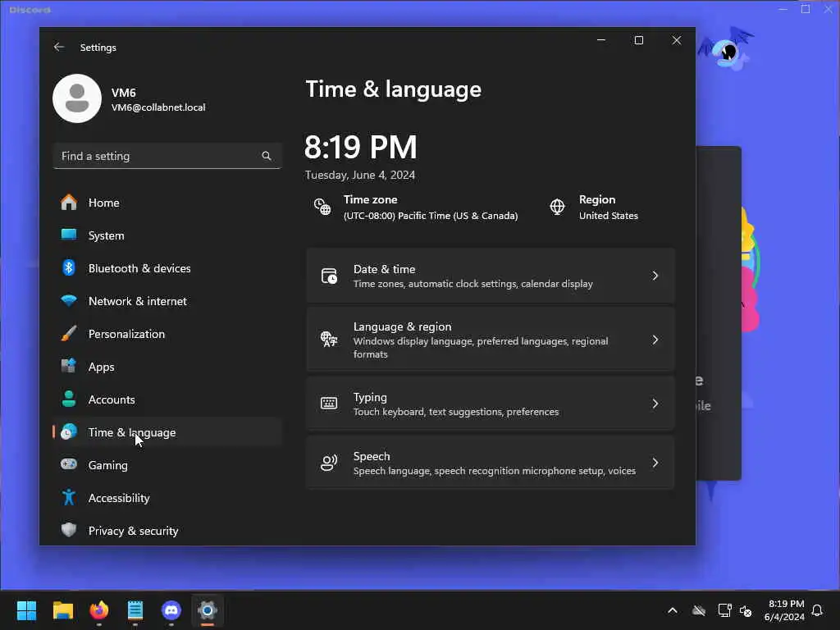Focus the Find a setting search field
Viewport: 840px width, 630px height.
(x=167, y=156)
